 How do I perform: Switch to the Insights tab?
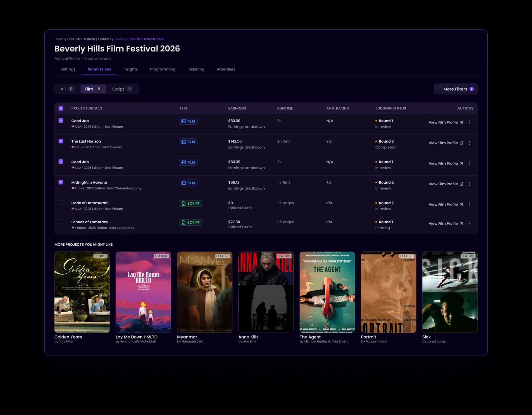(x=131, y=69)
